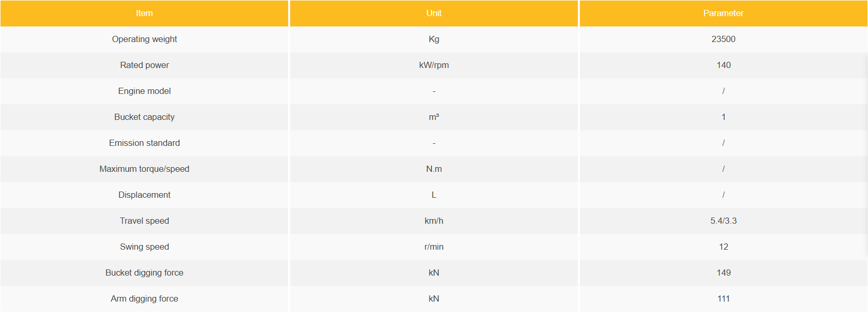Click the Parameter column header
Screen dimensions: 868x313
click(723, 13)
